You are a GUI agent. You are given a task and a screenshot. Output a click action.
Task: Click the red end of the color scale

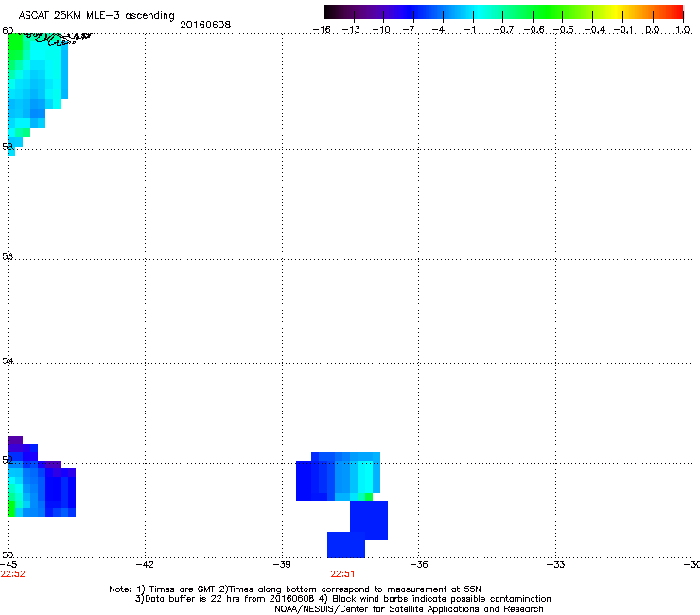(676, 12)
